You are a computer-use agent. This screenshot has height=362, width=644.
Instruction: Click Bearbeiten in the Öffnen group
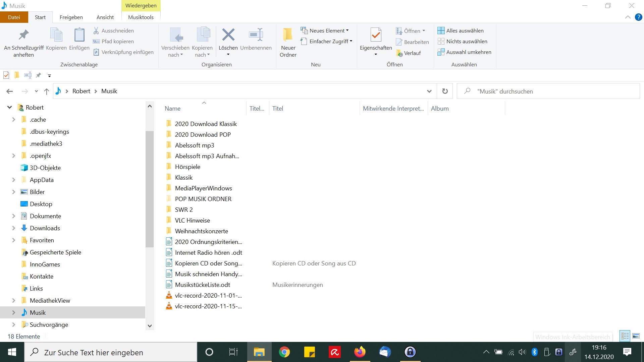point(412,42)
